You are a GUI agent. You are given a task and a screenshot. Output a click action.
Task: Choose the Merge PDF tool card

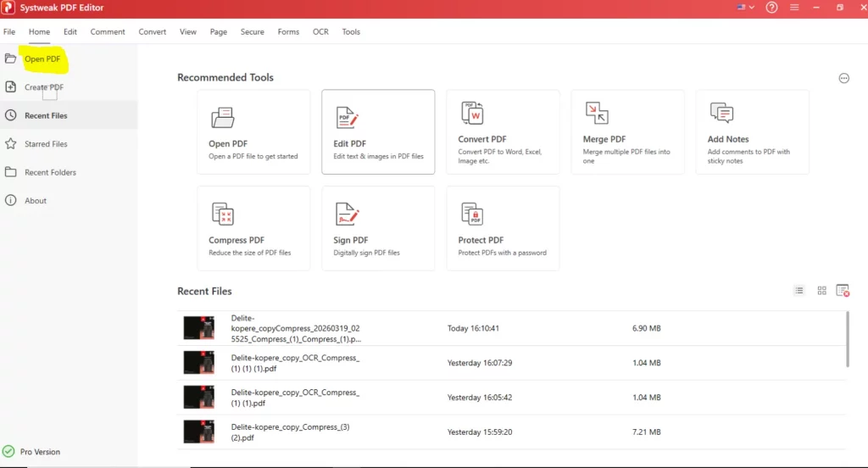pos(628,131)
